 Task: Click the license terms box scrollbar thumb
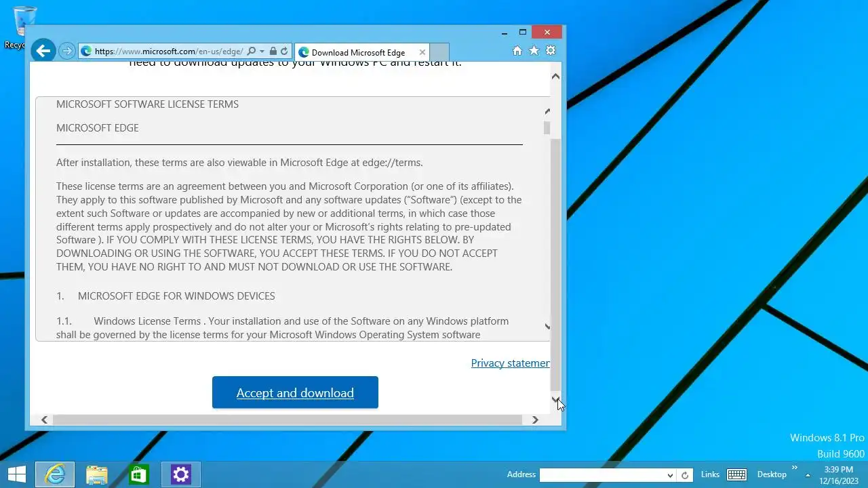547,128
